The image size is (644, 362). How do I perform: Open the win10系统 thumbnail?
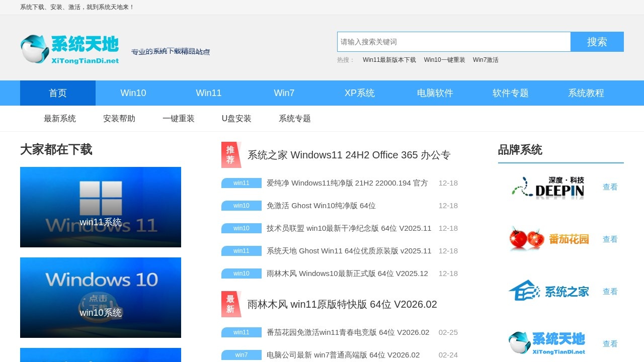(101, 298)
